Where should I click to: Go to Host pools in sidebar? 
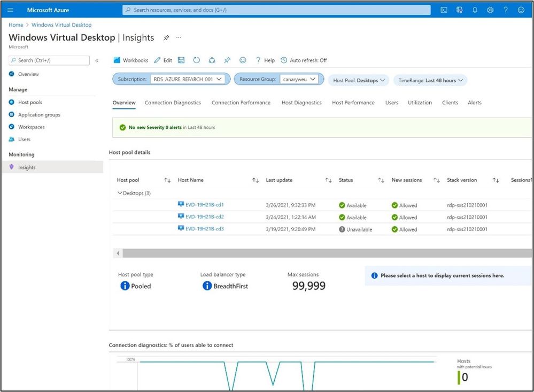click(30, 102)
